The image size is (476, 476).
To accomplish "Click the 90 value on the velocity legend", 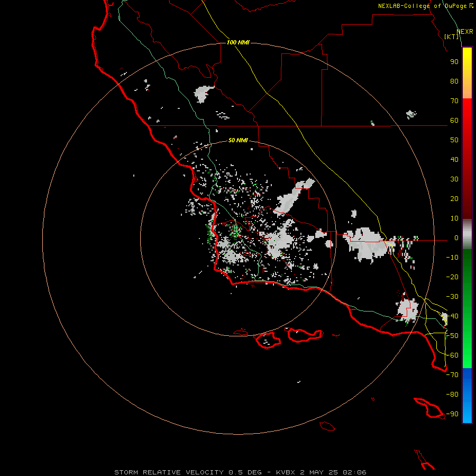I will pos(454,62).
